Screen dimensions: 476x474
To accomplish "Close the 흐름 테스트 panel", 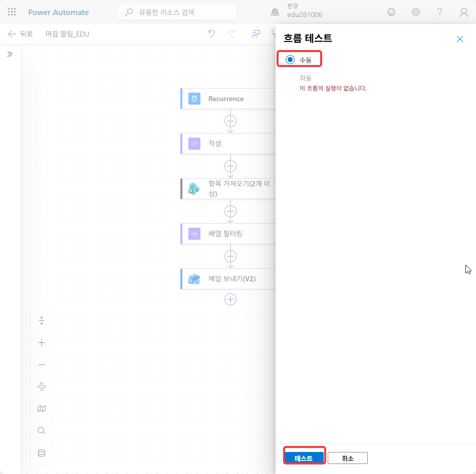I will pos(459,39).
